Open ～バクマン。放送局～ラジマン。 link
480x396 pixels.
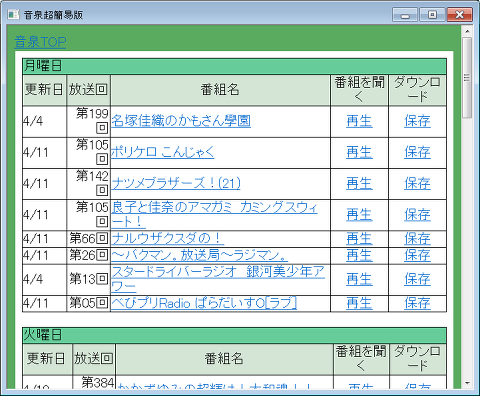[199, 255]
